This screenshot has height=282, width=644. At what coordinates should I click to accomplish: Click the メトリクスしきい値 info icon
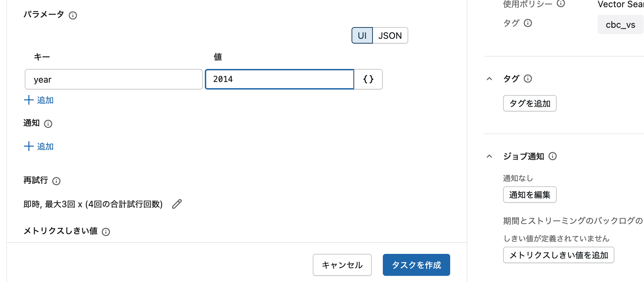point(107,232)
